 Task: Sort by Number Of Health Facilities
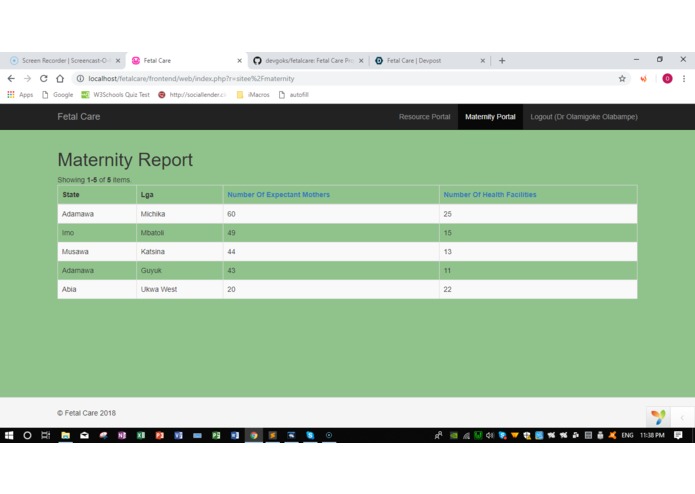pyautogui.click(x=490, y=194)
